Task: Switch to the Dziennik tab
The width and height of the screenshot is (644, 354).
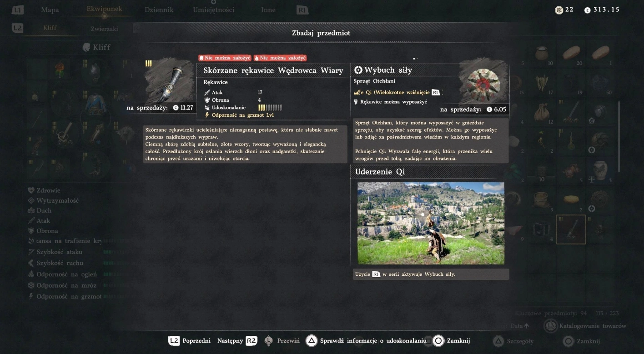Action: click(159, 10)
